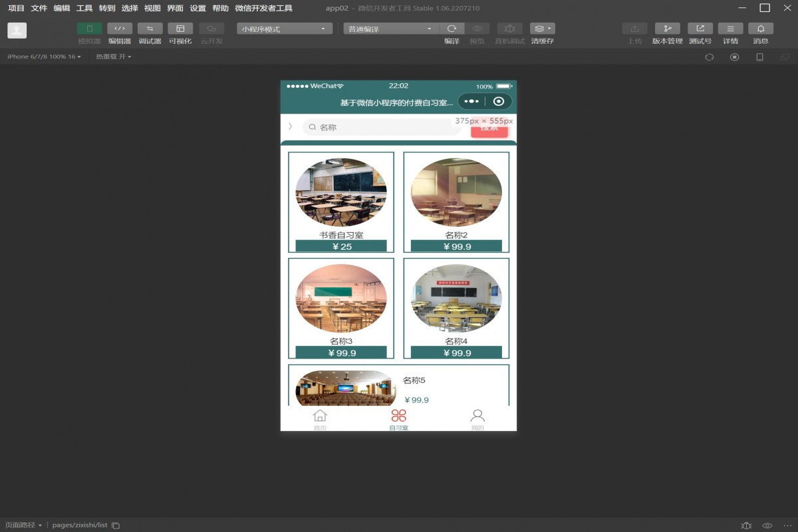Expand the mini program mode dropdown

pos(285,29)
